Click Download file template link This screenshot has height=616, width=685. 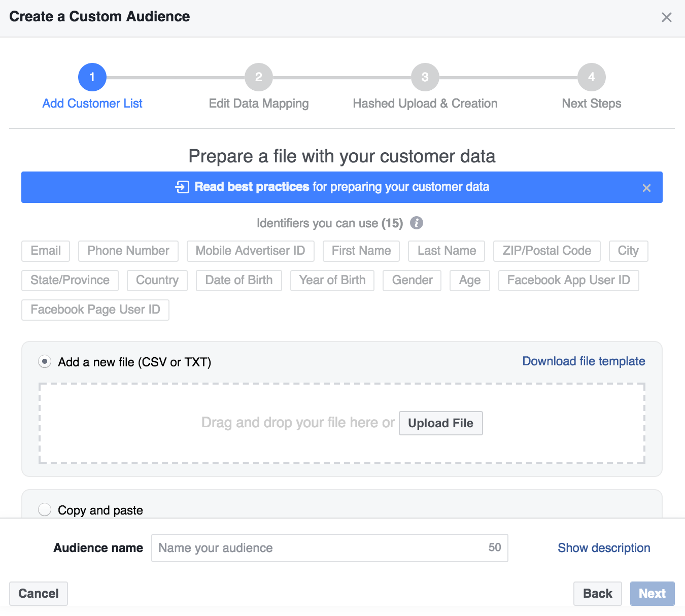point(584,361)
